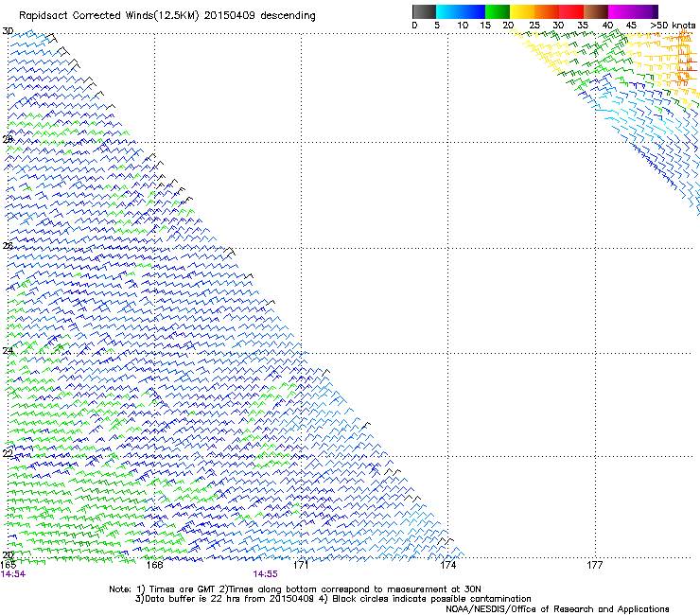Click the chart title 'Rapidscat Corrected Winds(12.5KM)'
This screenshot has height=615, width=700.
[x=109, y=16]
